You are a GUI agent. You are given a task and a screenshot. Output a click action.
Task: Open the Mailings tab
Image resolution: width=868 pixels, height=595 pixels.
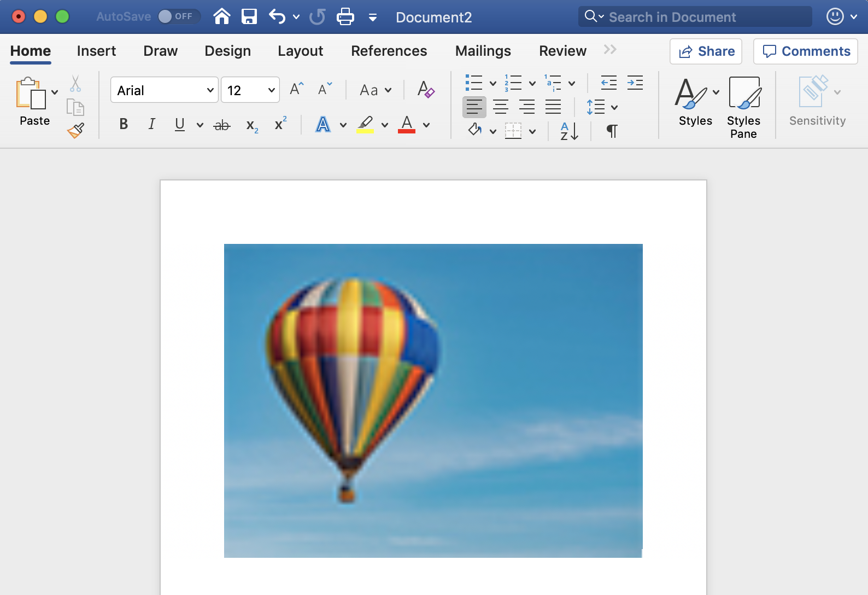click(483, 51)
